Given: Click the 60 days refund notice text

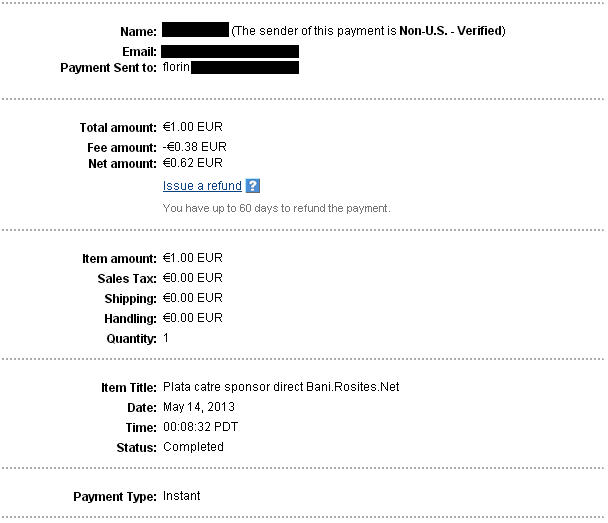Looking at the screenshot, I should (276, 208).
